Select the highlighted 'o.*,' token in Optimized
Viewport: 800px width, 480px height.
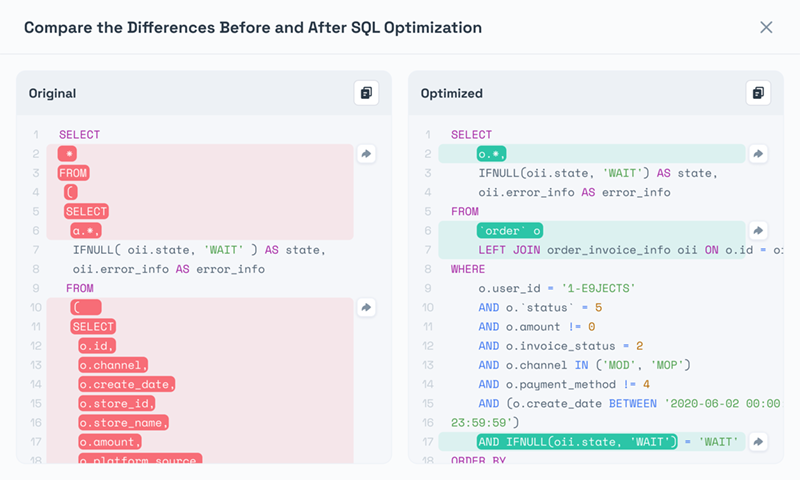tap(492, 154)
